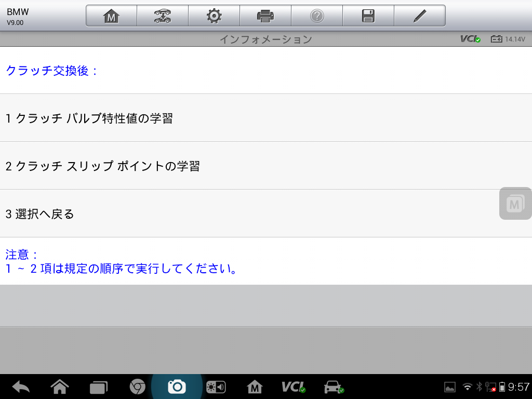Tap the pencil edit icon
The width and height of the screenshot is (532, 399).
coord(419,16)
